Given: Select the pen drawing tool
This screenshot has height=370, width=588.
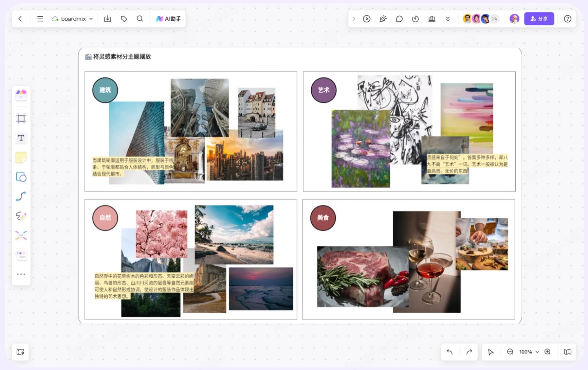Looking at the screenshot, I should coord(21,216).
